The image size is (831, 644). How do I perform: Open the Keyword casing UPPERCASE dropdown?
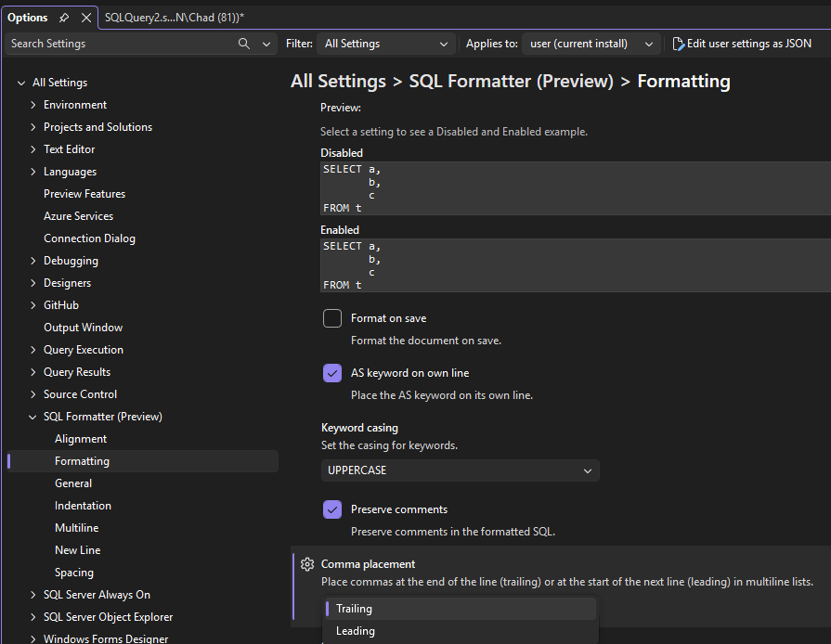pos(460,470)
